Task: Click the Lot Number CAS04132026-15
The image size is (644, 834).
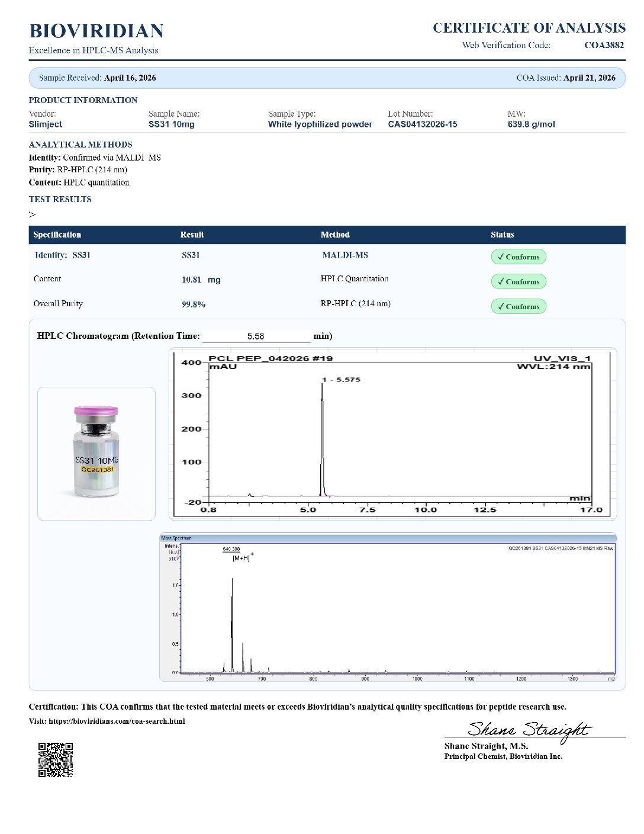Action: pyautogui.click(x=423, y=124)
